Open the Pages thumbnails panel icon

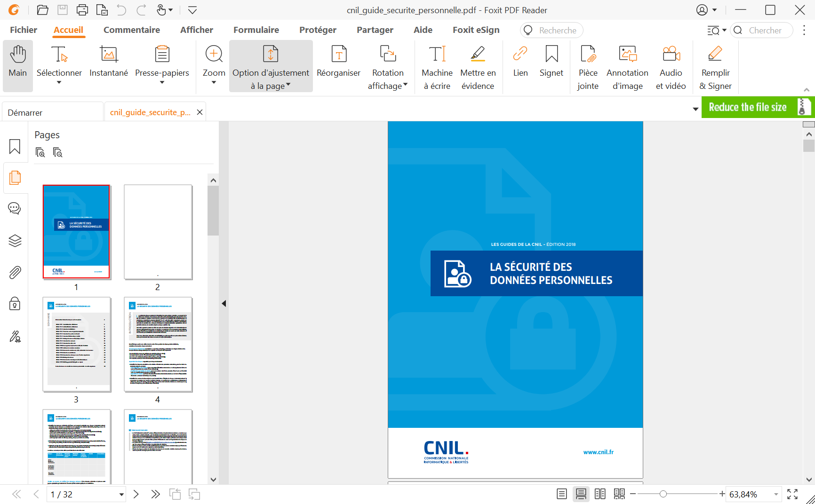coord(15,178)
